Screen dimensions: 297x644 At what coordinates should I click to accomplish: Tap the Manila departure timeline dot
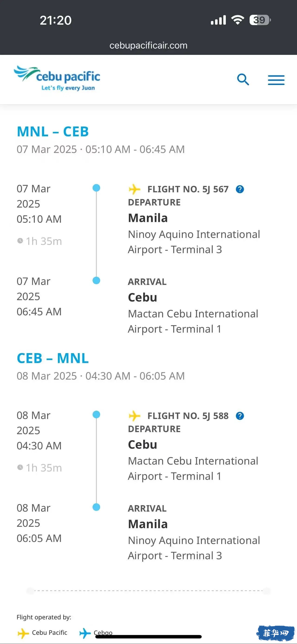point(96,188)
